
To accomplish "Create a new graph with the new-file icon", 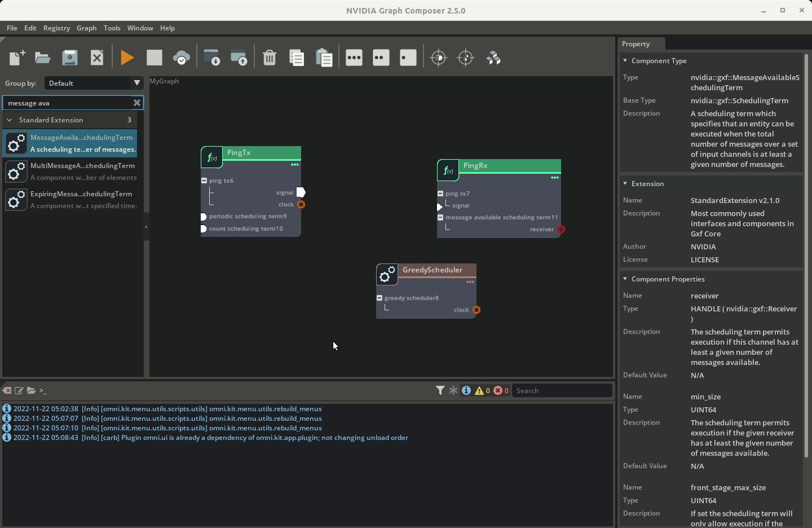I will (x=17, y=58).
